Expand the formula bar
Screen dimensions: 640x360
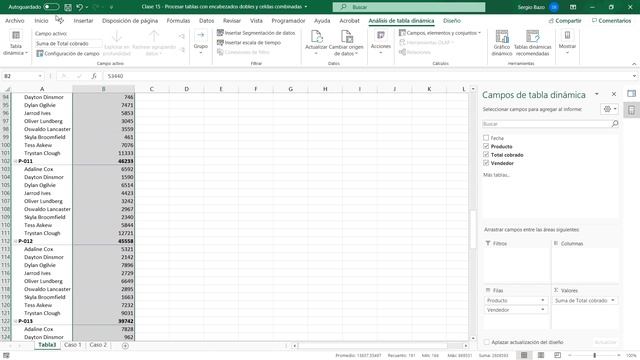[634, 76]
